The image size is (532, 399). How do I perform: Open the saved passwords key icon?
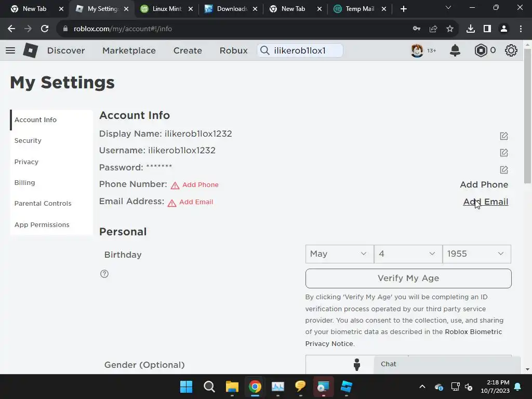click(417, 29)
